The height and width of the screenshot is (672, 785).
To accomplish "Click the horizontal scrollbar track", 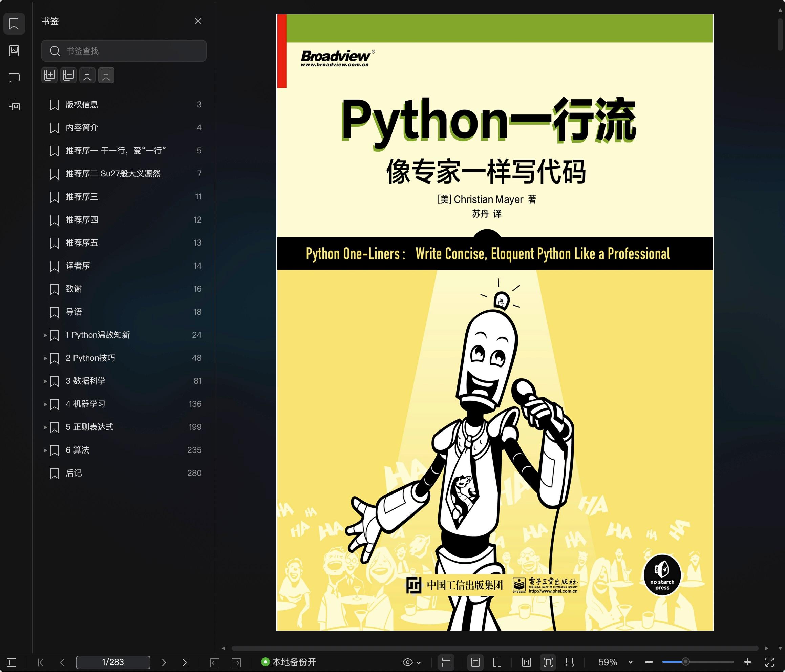I will coord(495,648).
